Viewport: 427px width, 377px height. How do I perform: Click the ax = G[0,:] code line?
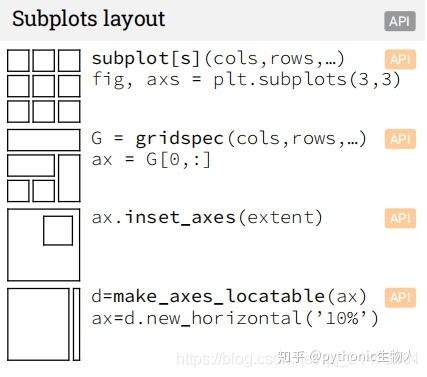[151, 160]
